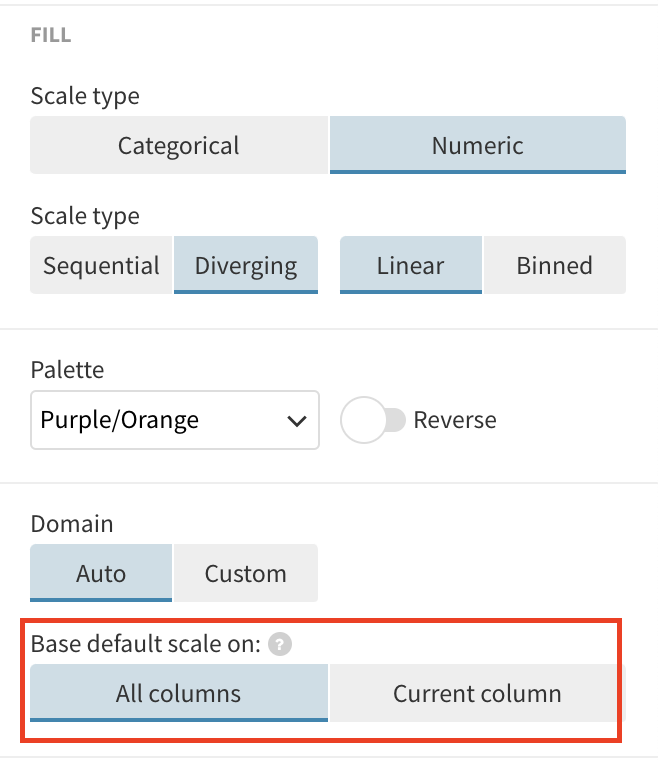Screen dimensions: 658x760
Task: Set Domain to Auto
Action: (x=101, y=574)
